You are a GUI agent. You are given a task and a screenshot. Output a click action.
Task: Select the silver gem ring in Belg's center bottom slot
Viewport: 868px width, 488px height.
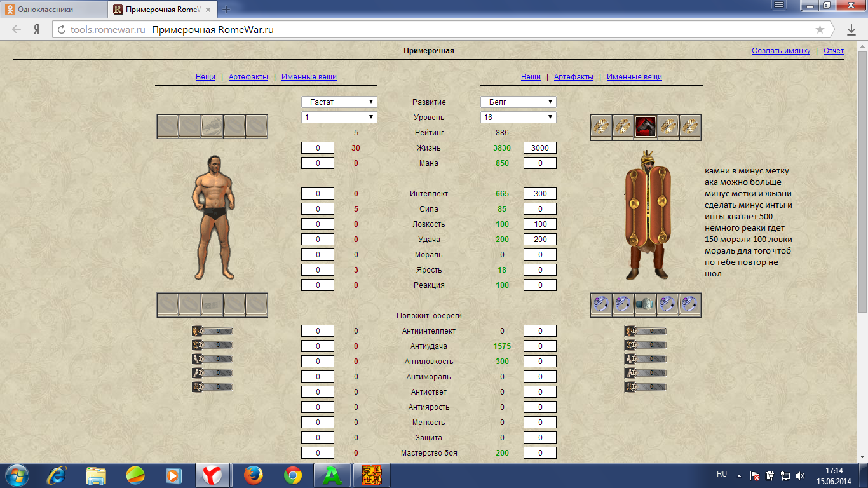(646, 304)
